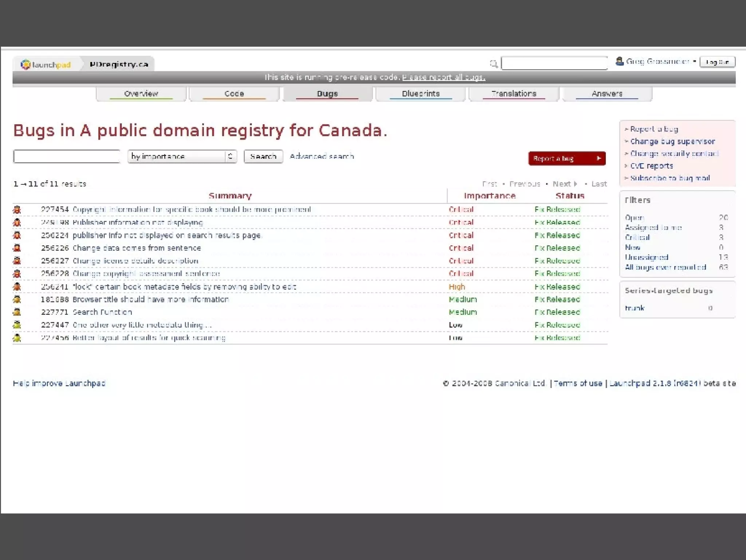
Task: Click Subscribe to bug mail link
Action: tap(670, 178)
